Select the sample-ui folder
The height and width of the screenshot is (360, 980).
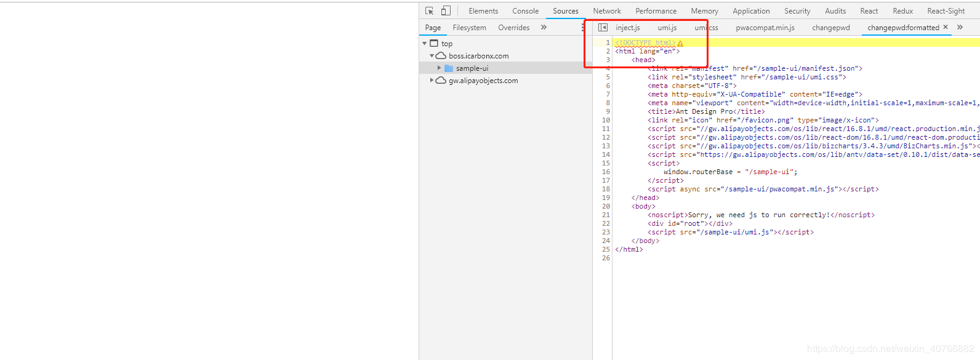(x=472, y=68)
